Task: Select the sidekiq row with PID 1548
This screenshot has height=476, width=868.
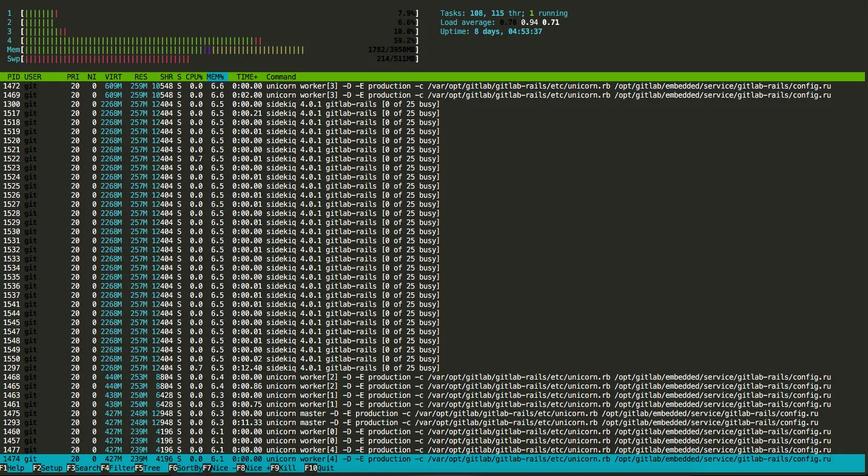Action: (434, 341)
